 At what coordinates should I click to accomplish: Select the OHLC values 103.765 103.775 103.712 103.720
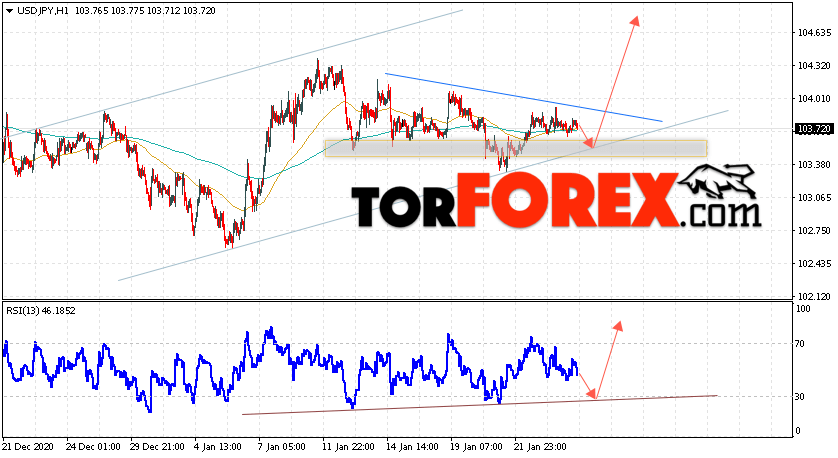pyautogui.click(x=145, y=11)
